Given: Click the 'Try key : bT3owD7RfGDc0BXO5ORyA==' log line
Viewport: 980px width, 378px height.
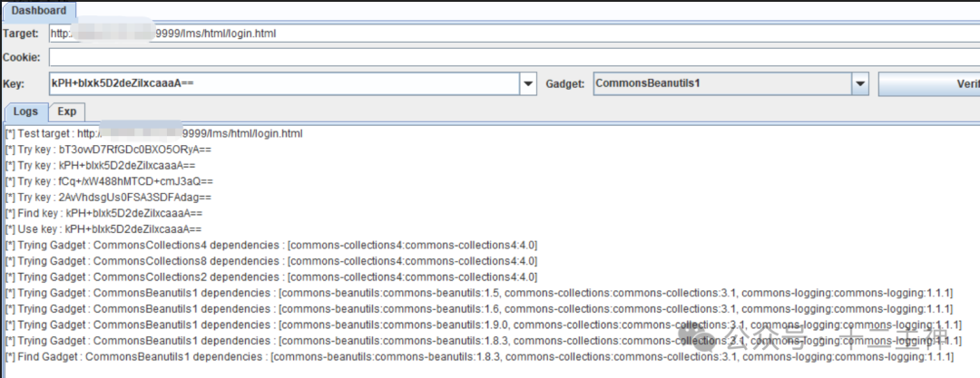Looking at the screenshot, I should (109, 149).
